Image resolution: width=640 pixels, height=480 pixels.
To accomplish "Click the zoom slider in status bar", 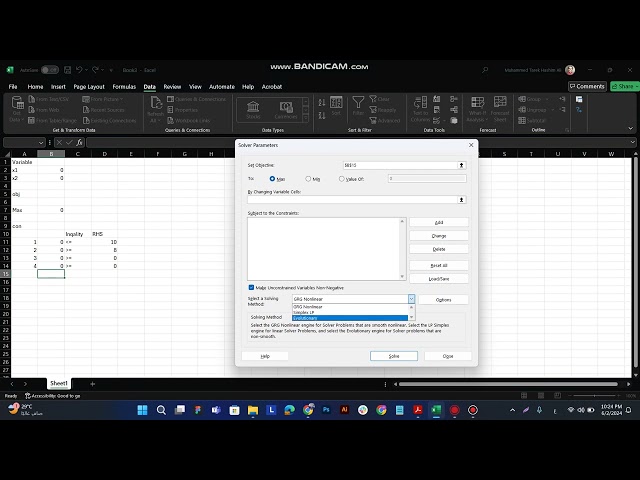I will pos(594,396).
